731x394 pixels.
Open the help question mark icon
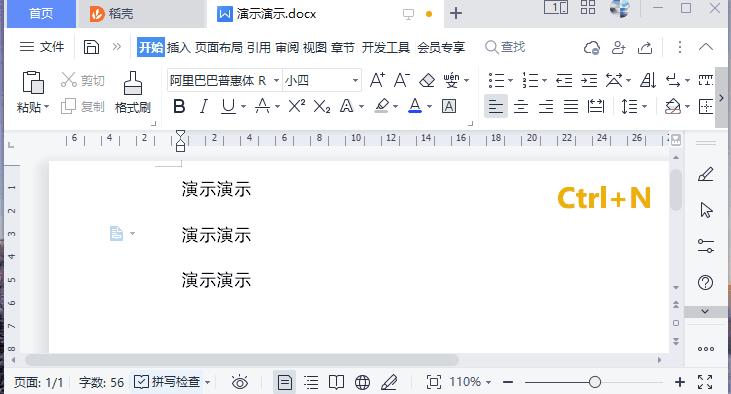click(705, 282)
